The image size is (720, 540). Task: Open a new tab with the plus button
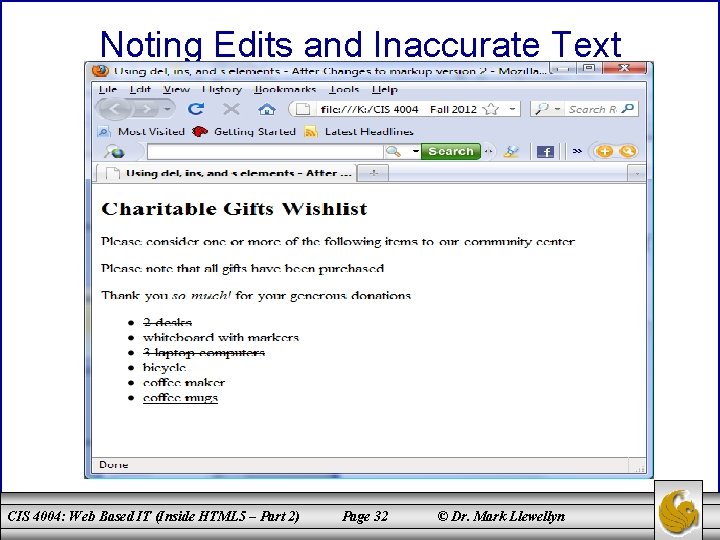373,173
